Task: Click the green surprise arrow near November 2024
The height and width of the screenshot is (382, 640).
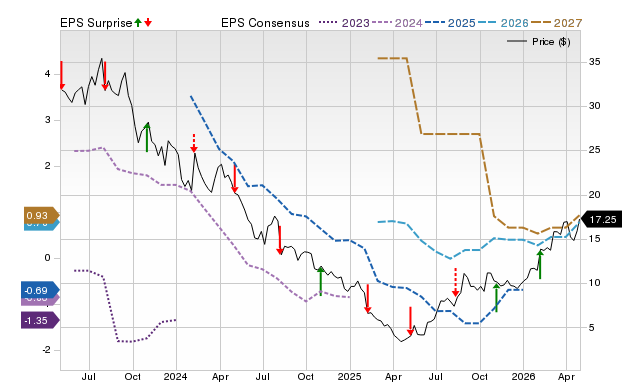Action: click(321, 281)
